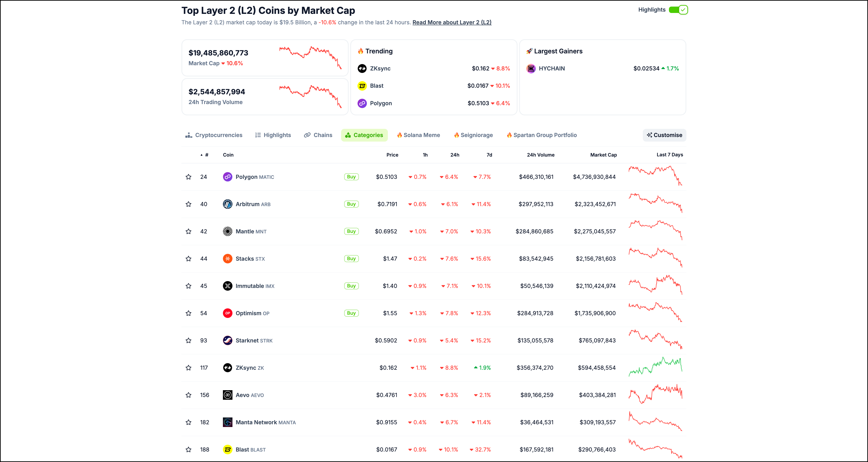Viewport: 868px width, 462px height.
Task: Click the Blast icon in the Trending card
Action: pos(362,86)
